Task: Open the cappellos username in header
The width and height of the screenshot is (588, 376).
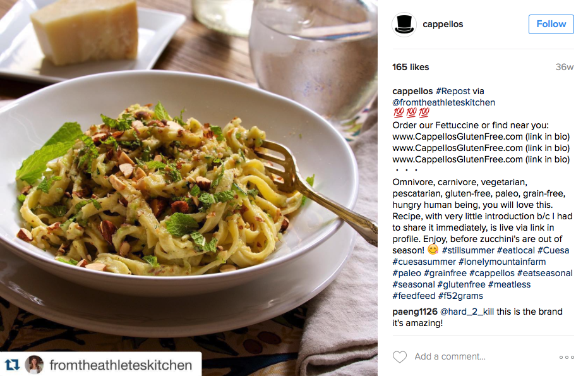Action: (443, 25)
